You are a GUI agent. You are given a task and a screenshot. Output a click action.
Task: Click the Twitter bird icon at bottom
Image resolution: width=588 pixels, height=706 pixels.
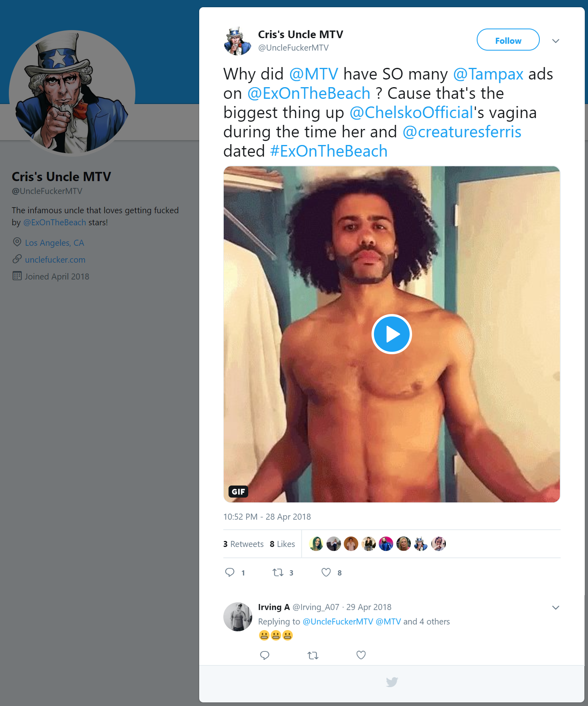(392, 682)
